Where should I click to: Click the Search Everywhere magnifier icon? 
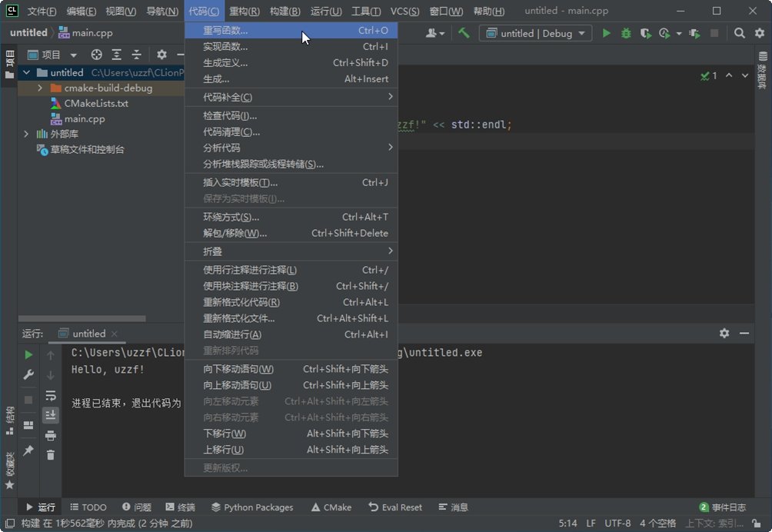click(x=739, y=33)
